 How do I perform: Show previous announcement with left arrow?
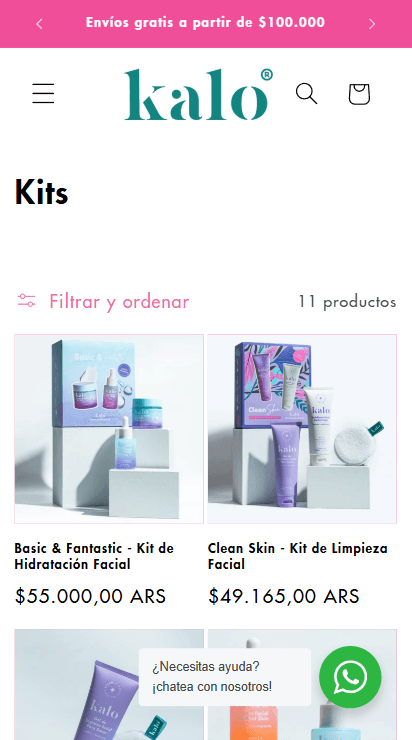click(40, 24)
